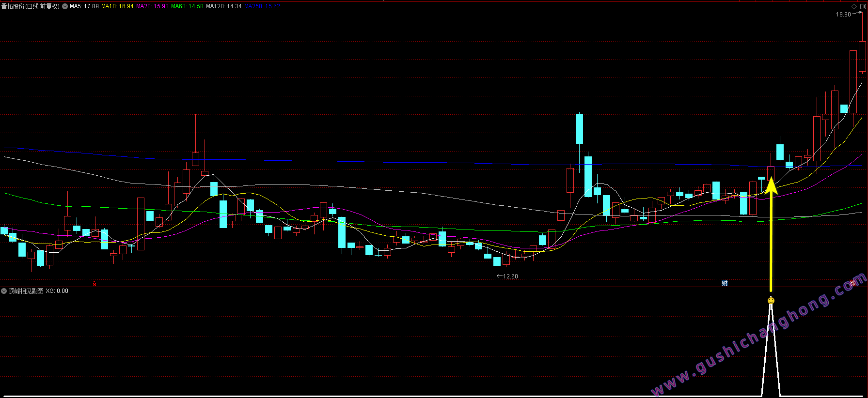Viewport: 868px width, 398px height.
Task: Click the 顶峰相见副图 indicator name
Action: 26,291
